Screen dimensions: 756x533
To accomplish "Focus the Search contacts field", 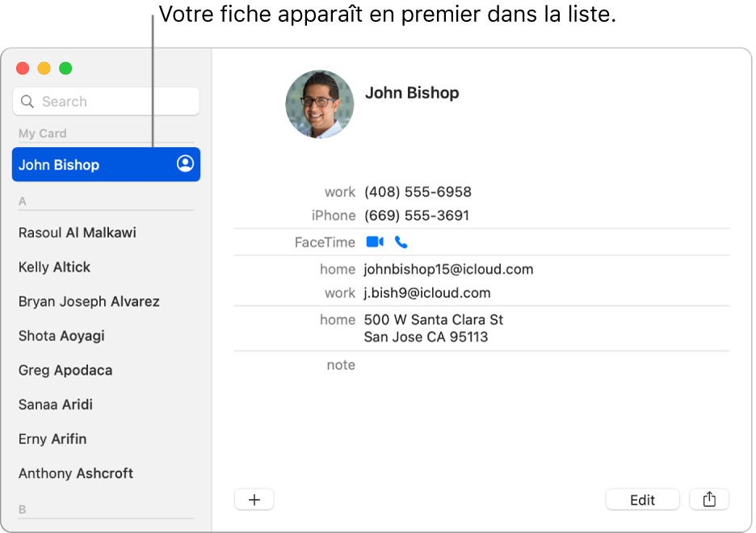I will [x=106, y=101].
